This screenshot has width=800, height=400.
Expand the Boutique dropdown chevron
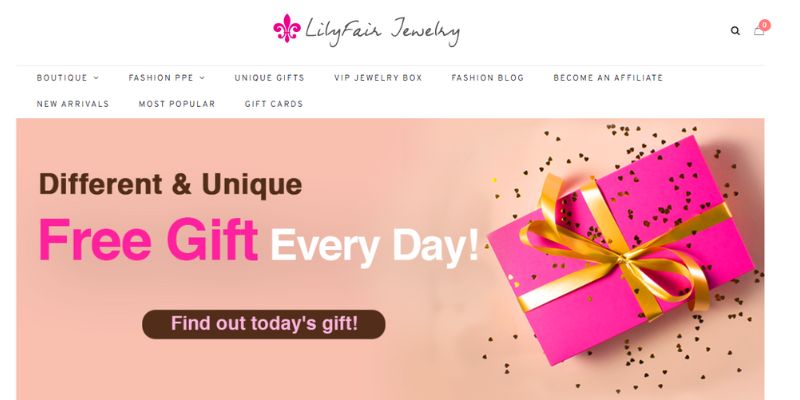[x=96, y=78]
